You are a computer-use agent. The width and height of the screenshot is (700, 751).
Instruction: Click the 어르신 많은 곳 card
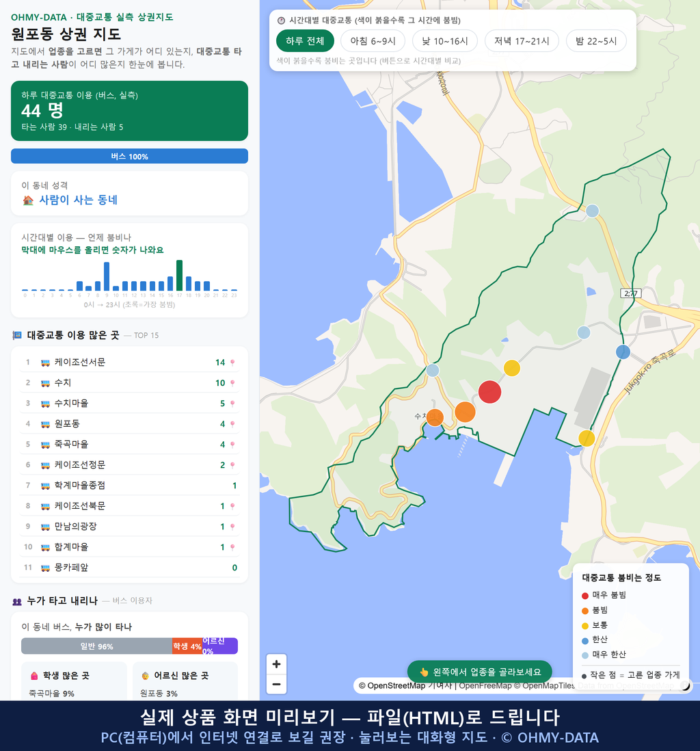click(185, 681)
